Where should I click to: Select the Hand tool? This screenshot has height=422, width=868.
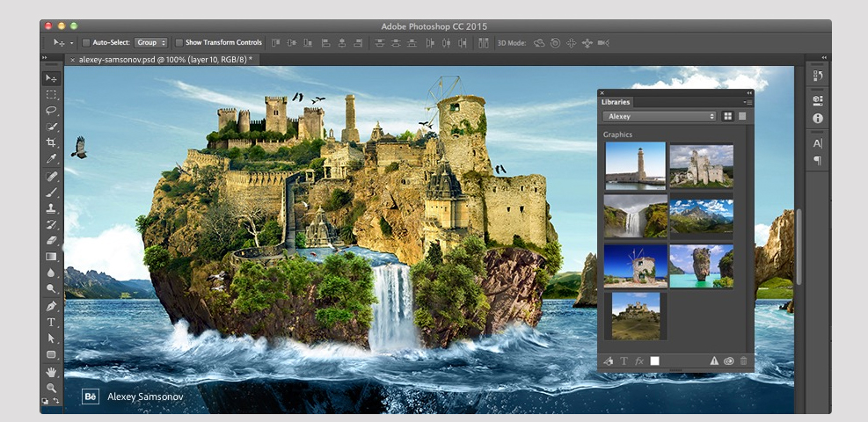coord(52,372)
